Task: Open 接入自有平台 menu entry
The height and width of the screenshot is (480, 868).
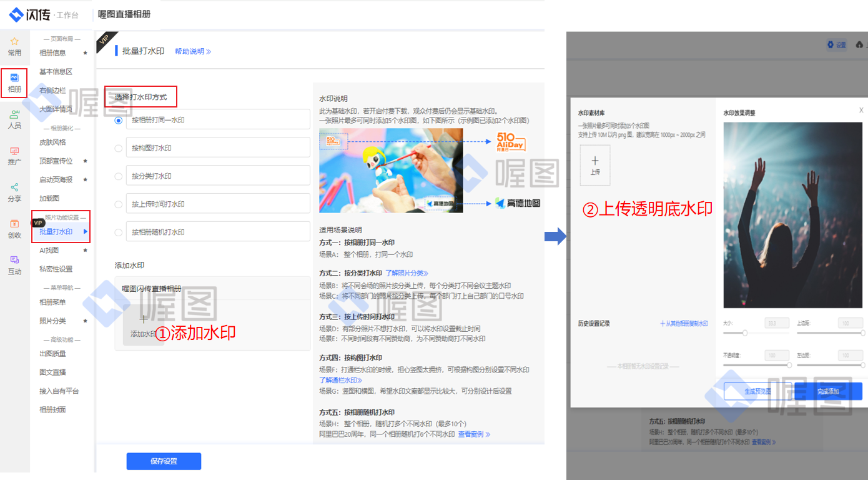Action: point(59,391)
